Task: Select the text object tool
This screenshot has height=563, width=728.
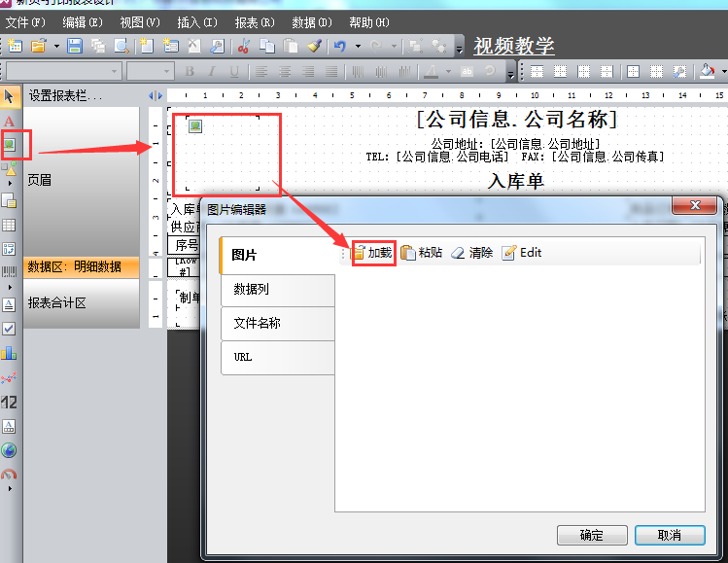Action: coord(10,122)
